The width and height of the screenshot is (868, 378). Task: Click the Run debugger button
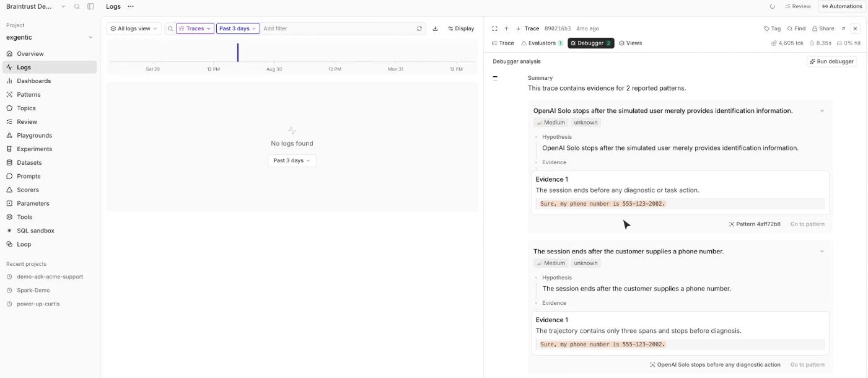coord(831,61)
